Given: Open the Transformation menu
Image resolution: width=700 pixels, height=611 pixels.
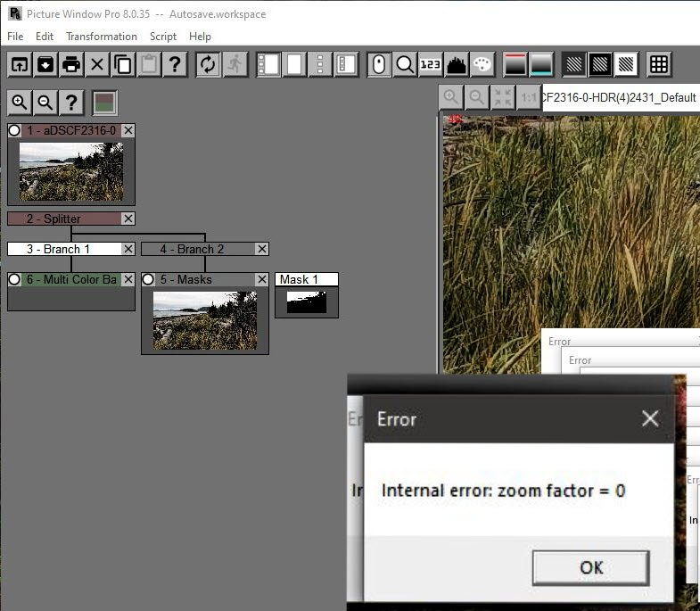Looking at the screenshot, I should click(x=101, y=37).
